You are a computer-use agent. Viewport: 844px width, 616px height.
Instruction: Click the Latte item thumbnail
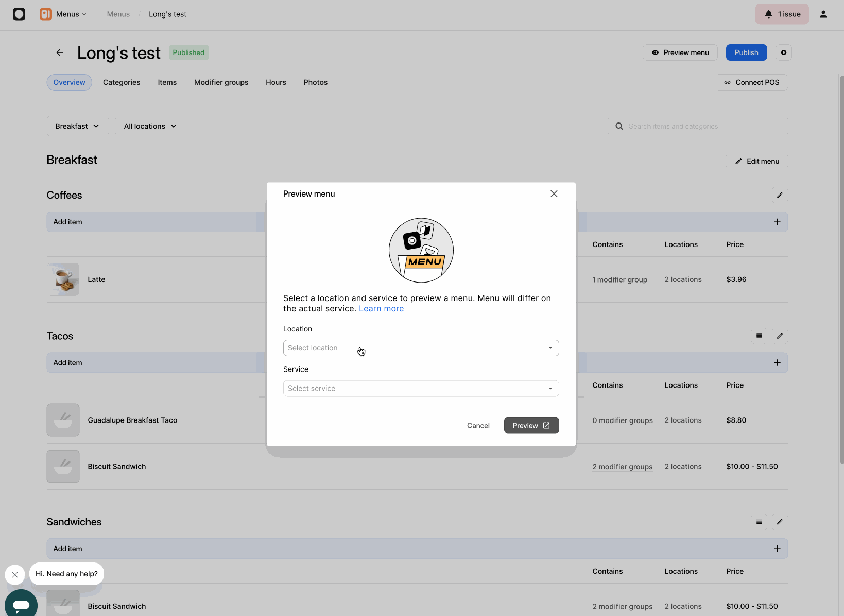click(x=62, y=279)
